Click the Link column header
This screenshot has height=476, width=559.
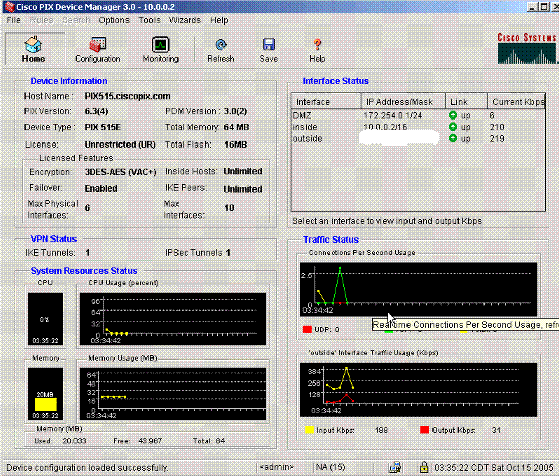(x=466, y=102)
